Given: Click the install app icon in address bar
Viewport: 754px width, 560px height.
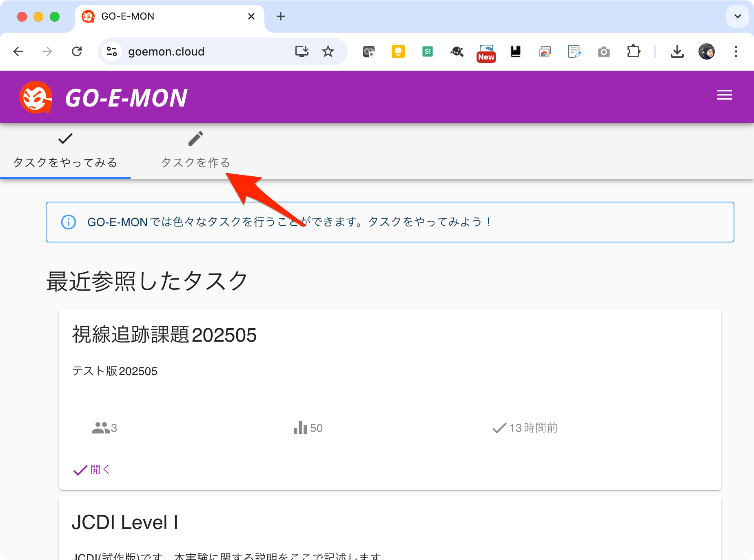Looking at the screenshot, I should [x=302, y=51].
